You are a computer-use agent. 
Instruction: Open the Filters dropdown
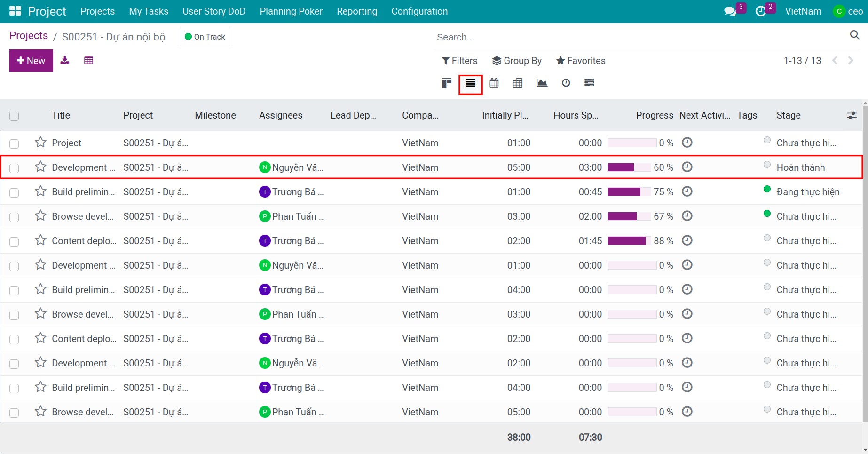click(459, 61)
